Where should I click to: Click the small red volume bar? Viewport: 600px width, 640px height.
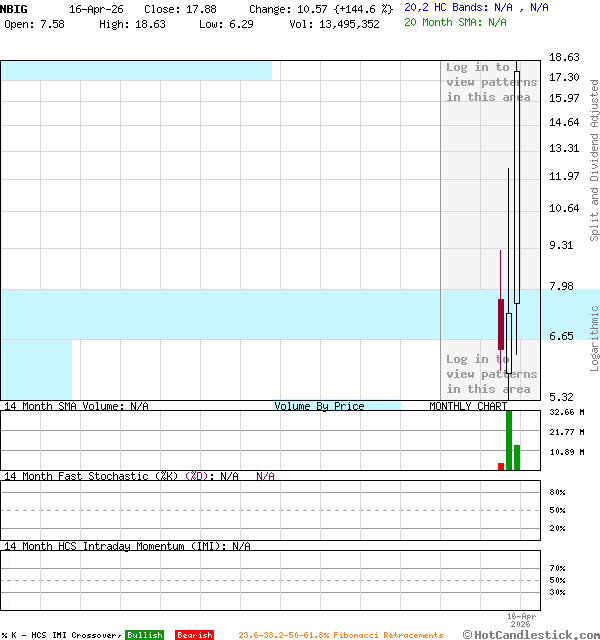point(501,466)
